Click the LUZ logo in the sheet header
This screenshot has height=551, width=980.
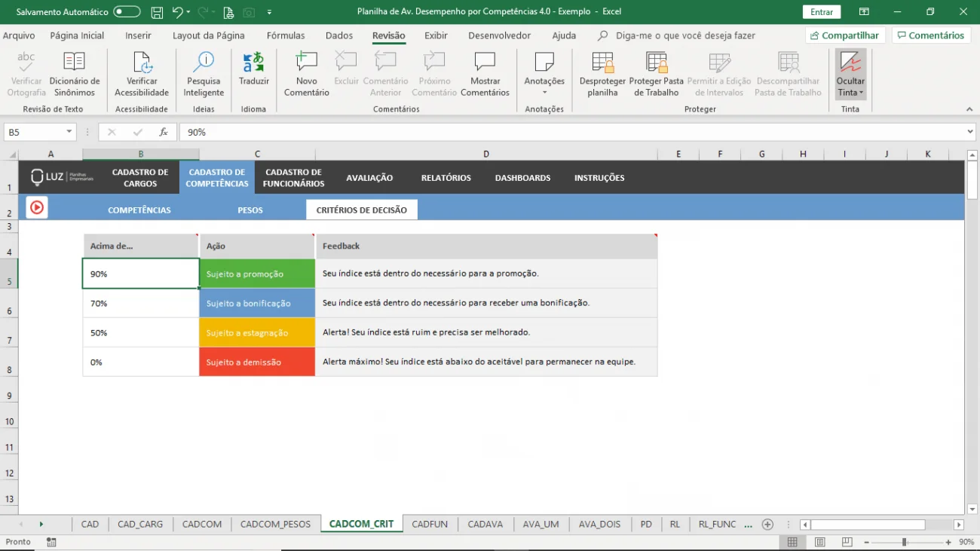click(x=63, y=177)
